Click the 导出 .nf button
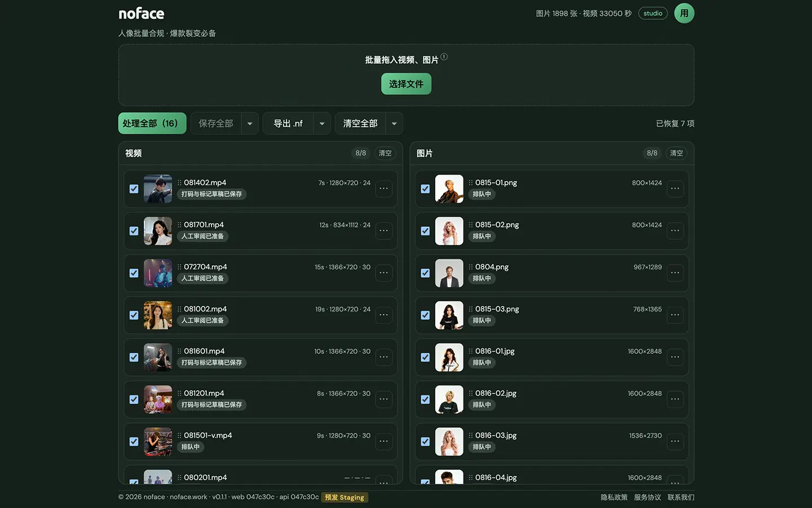 tap(288, 124)
